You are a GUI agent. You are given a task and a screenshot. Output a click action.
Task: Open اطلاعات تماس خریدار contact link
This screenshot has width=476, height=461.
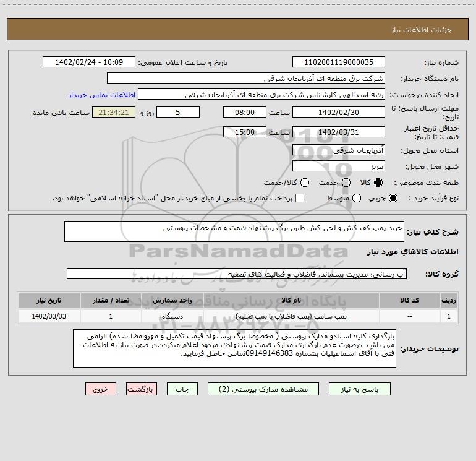pyautogui.click(x=102, y=95)
